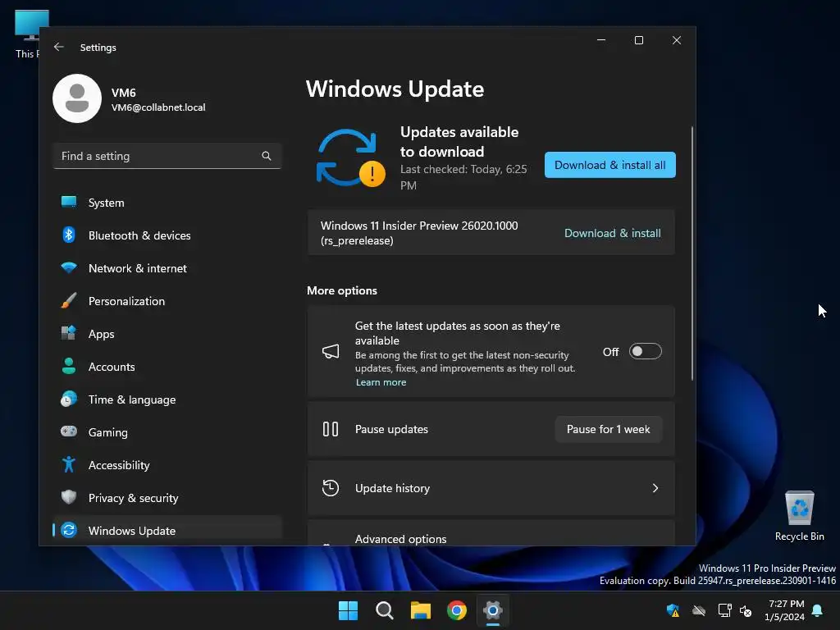Click the Network wifi icon in sidebar
840x630 pixels.
click(69, 267)
